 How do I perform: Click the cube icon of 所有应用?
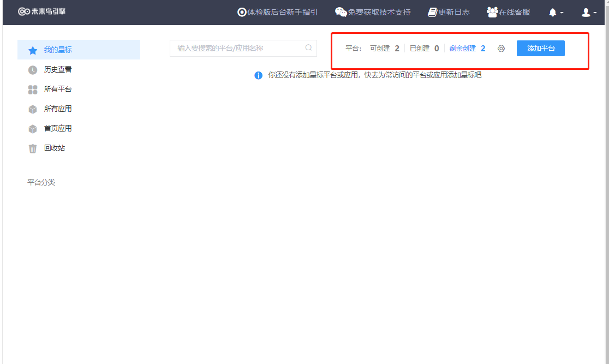click(x=33, y=110)
